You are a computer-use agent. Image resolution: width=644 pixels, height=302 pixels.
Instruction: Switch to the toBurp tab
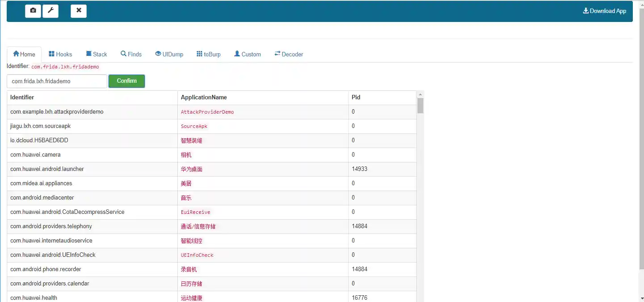(208, 54)
